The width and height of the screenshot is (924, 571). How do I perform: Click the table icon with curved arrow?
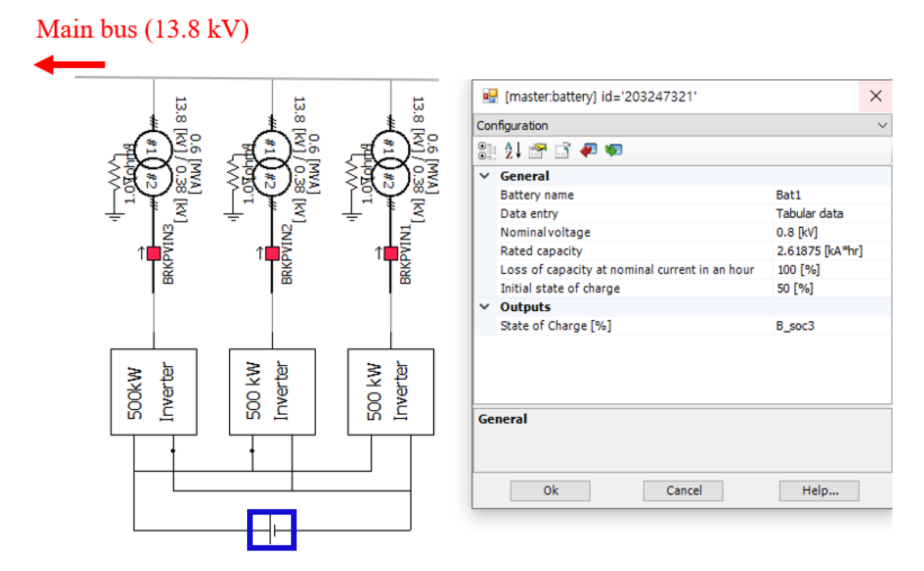563,151
